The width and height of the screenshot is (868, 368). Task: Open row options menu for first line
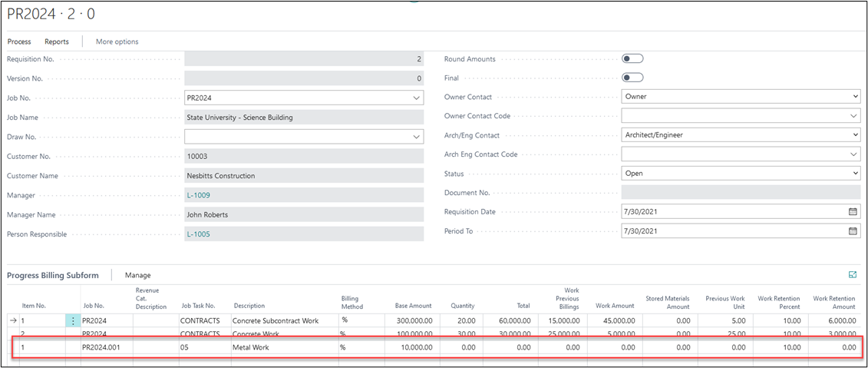click(x=73, y=320)
